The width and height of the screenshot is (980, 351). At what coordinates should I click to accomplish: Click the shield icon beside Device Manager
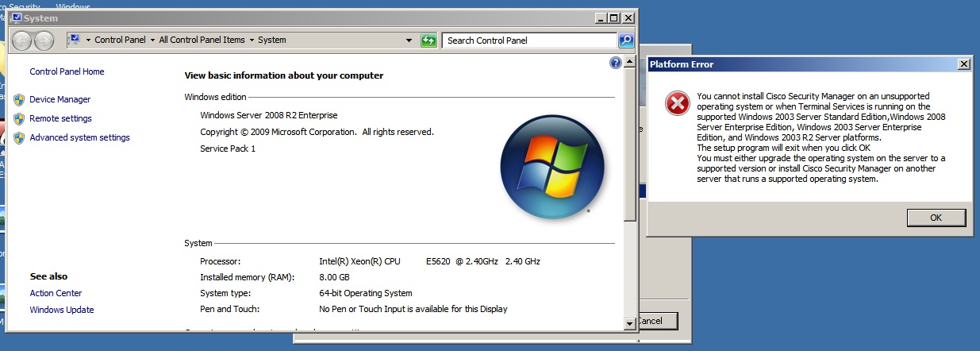(19, 99)
